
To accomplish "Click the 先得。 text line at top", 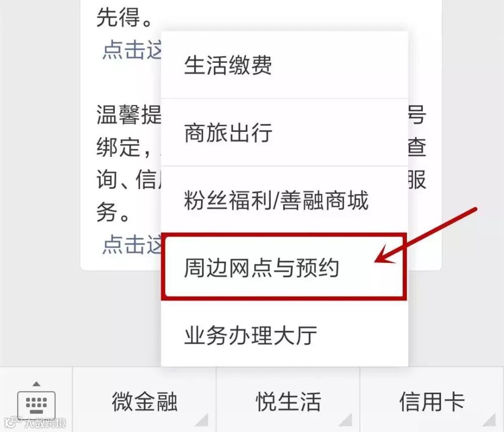I will [x=124, y=17].
